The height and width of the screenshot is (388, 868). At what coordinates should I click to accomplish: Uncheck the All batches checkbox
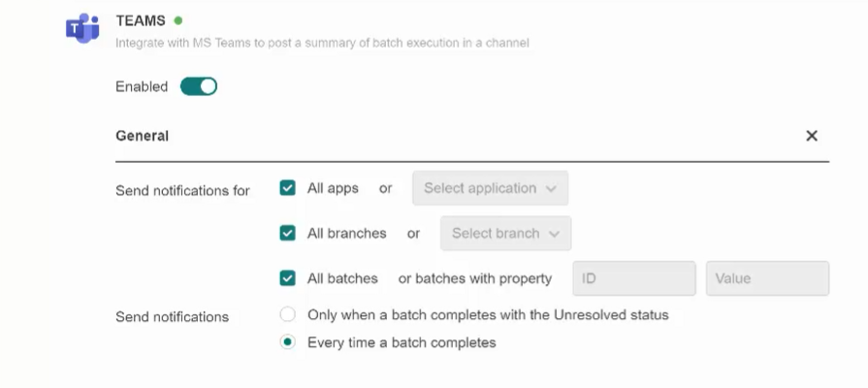287,278
